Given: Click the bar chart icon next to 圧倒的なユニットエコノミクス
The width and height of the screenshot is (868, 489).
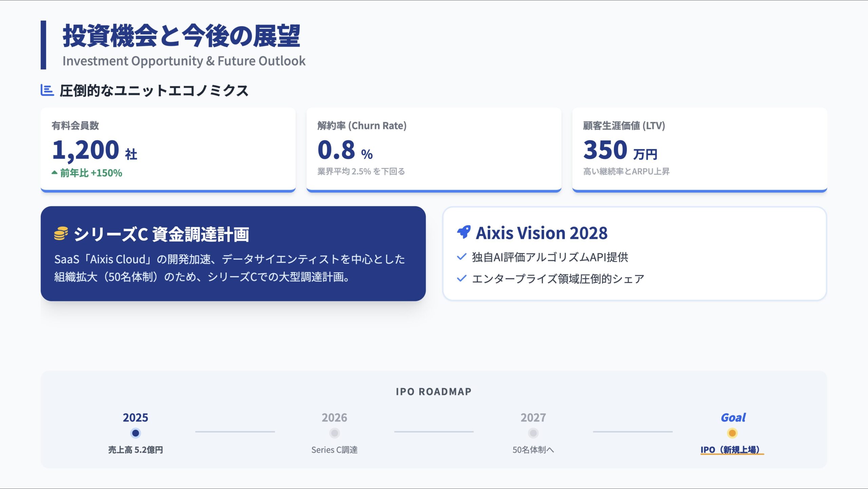Looking at the screenshot, I should (x=47, y=90).
